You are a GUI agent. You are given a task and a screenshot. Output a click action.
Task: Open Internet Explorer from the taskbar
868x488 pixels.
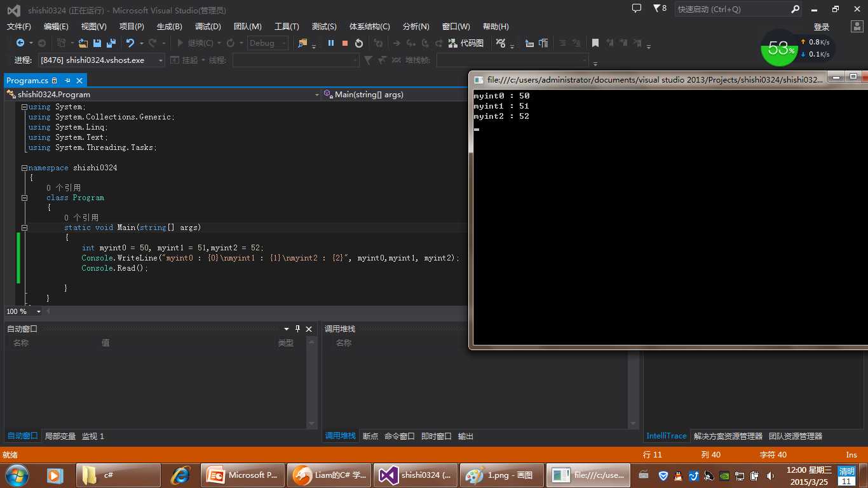pyautogui.click(x=181, y=475)
